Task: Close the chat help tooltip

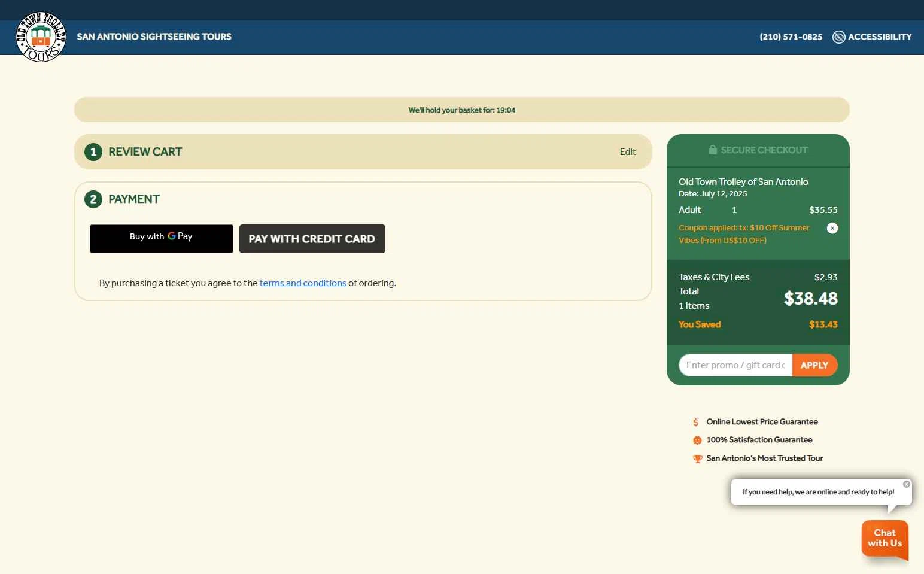Action: (907, 484)
